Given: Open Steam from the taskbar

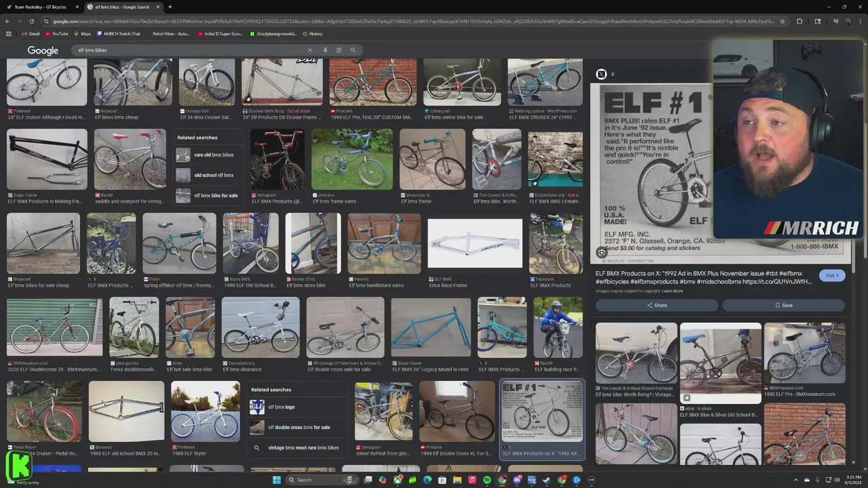Looking at the screenshot, I should point(547,480).
